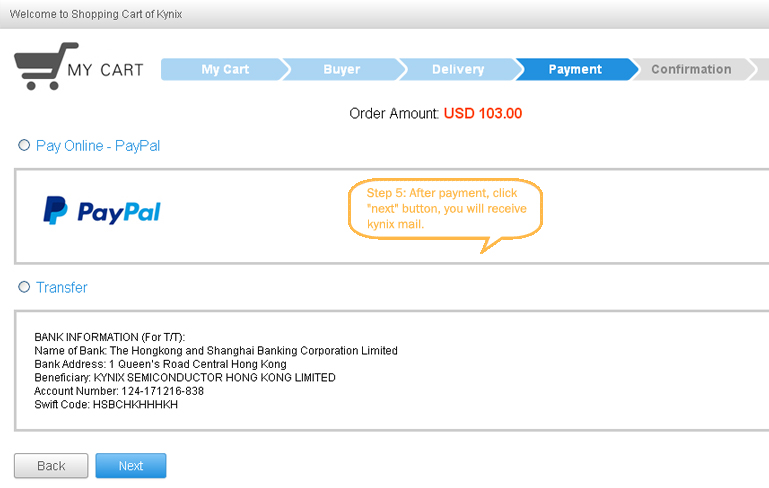Click the Step 5 tooltip callout
769x488 pixels.
point(445,208)
